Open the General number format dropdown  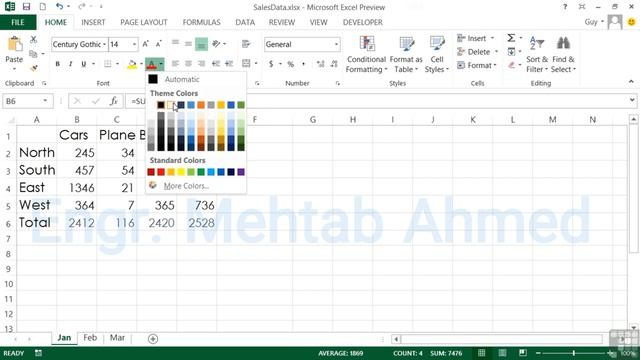point(336,44)
